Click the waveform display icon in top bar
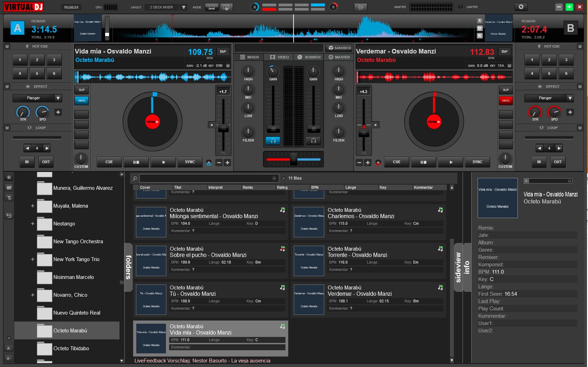Viewport: 588px width, 367px height. (x=361, y=7)
